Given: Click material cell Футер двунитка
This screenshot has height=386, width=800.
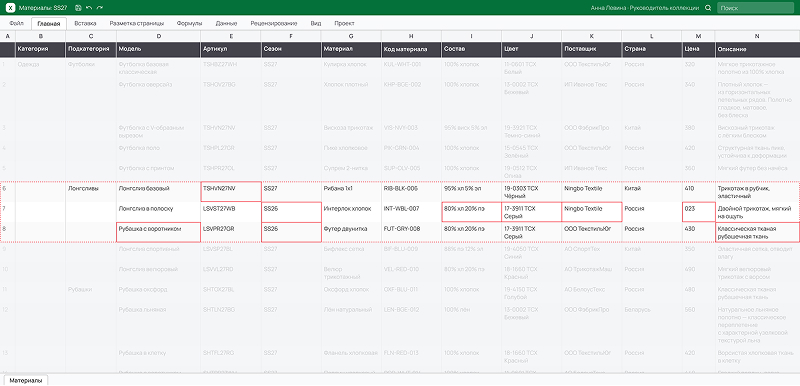Looking at the screenshot, I should tap(351, 232).
